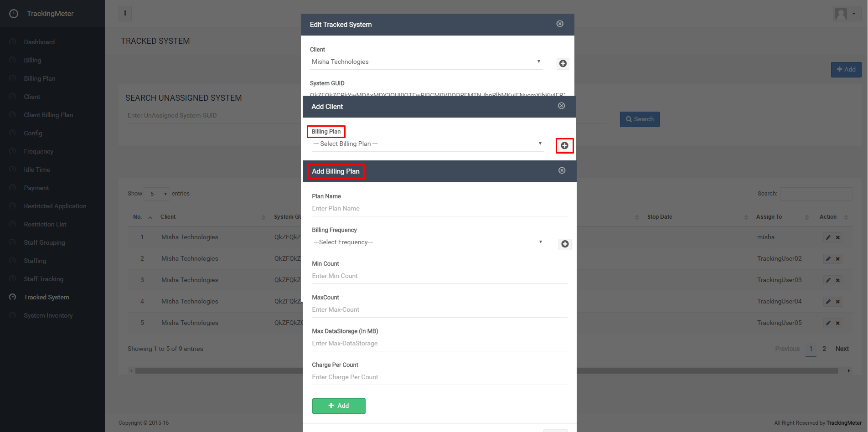Go to page 2 of table

[x=824, y=349]
